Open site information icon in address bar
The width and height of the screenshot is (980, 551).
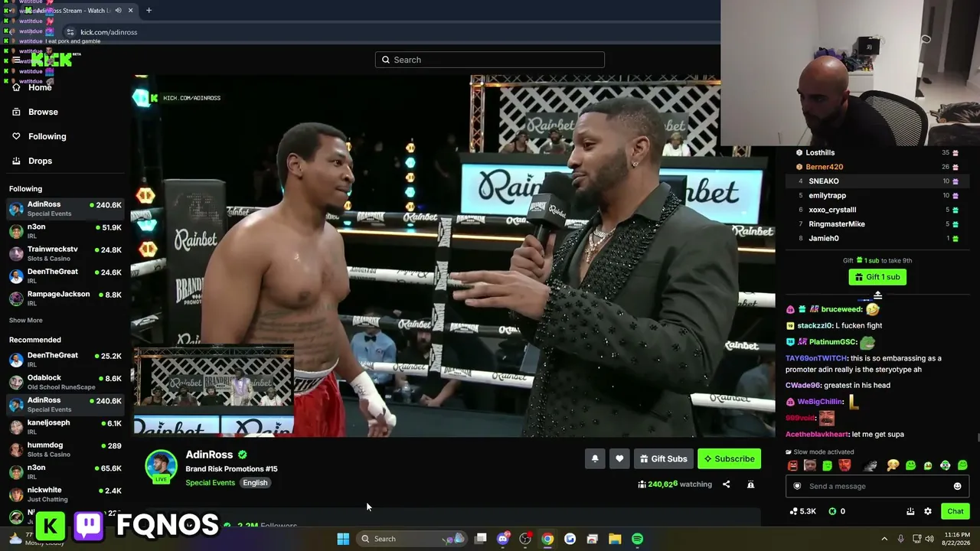70,32
